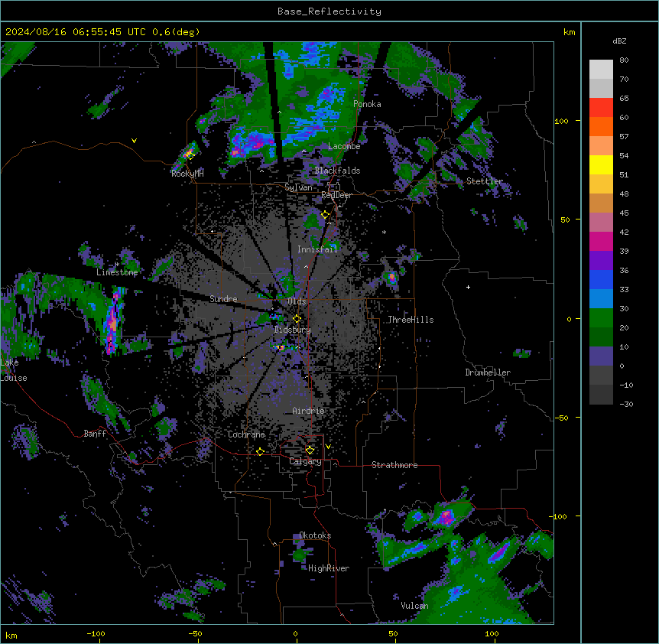Screen dimensions: 659x644
Task: Click the Calgary city label
Action: coord(305,461)
